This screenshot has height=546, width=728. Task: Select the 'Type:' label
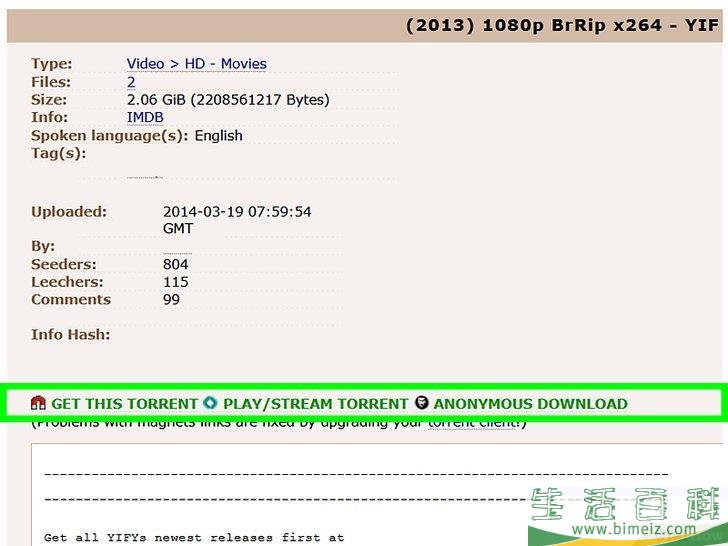point(52,64)
